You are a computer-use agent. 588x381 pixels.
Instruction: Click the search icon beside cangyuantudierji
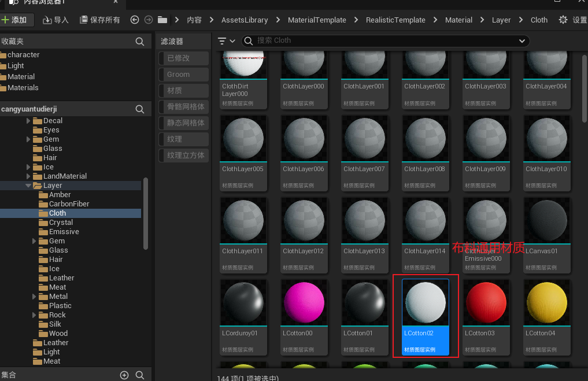(x=139, y=109)
